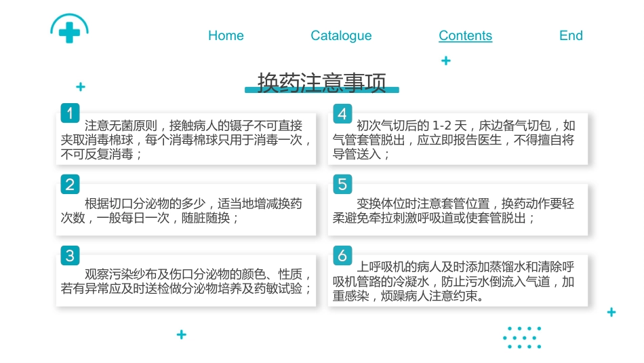The width and height of the screenshot is (644, 363).
Task: Click the text beginning 上呼吸机的病人
Action: point(454,281)
